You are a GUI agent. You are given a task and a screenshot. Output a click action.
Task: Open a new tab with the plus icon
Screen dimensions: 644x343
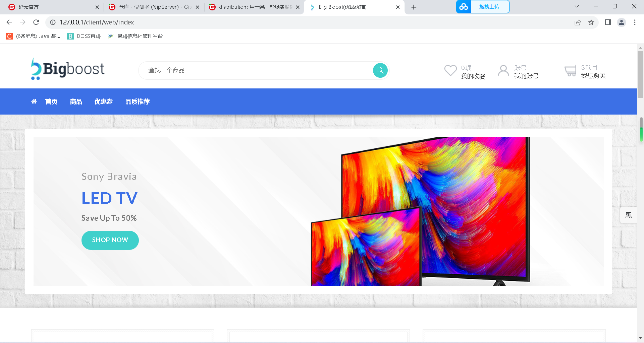pyautogui.click(x=414, y=7)
